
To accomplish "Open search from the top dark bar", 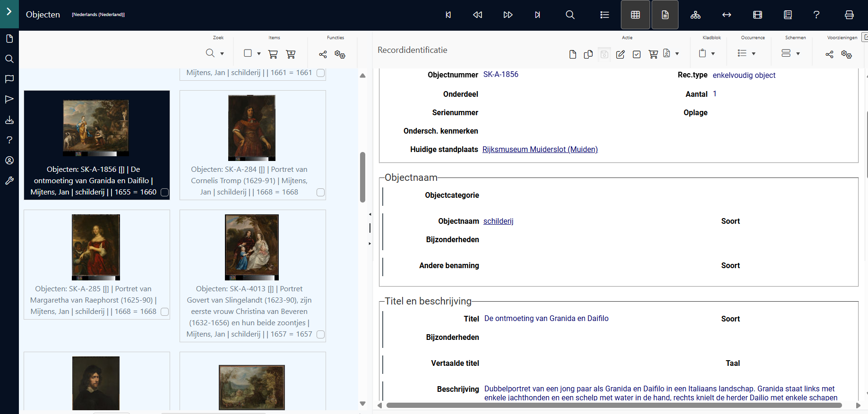I will [x=570, y=15].
